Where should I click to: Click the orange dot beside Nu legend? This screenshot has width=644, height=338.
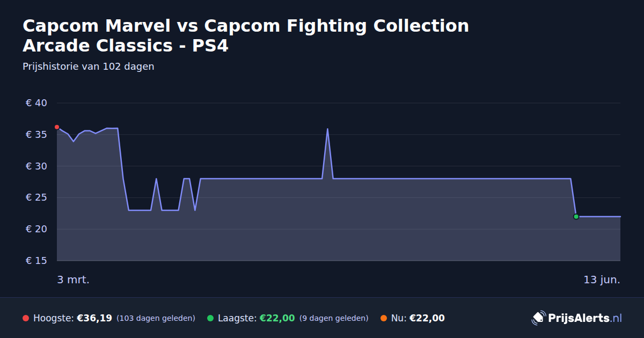coord(384,318)
